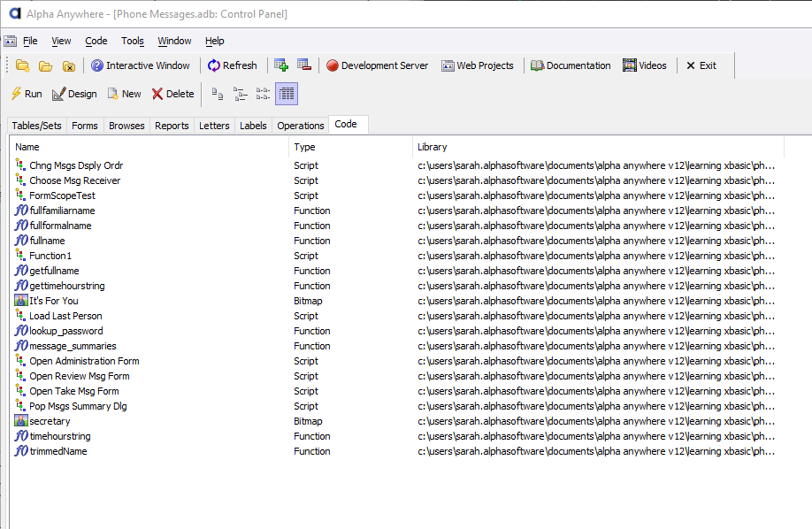Switch to the Forms tab
Viewport: 812px width, 529px height.
coord(85,126)
